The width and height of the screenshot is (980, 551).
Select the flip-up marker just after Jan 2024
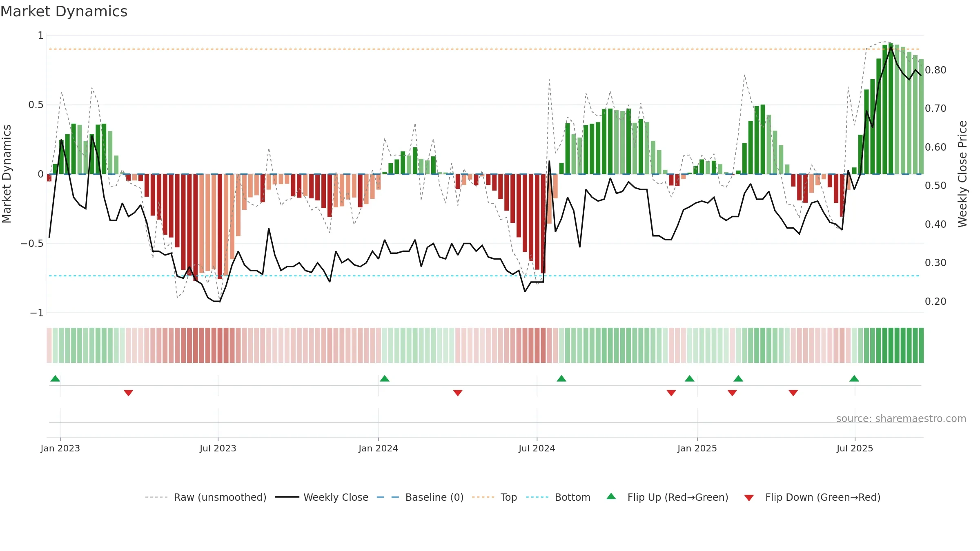point(385,378)
